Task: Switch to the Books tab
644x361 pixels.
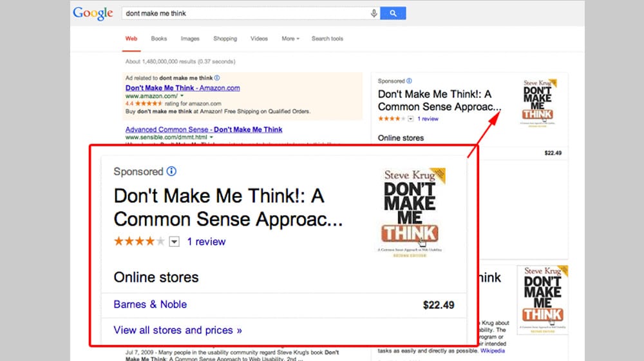Action: (159, 39)
